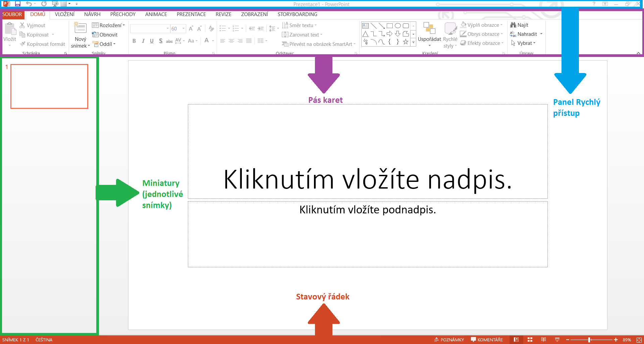Click the Save icon in quick access toolbar
The image size is (644, 344).
18,4
